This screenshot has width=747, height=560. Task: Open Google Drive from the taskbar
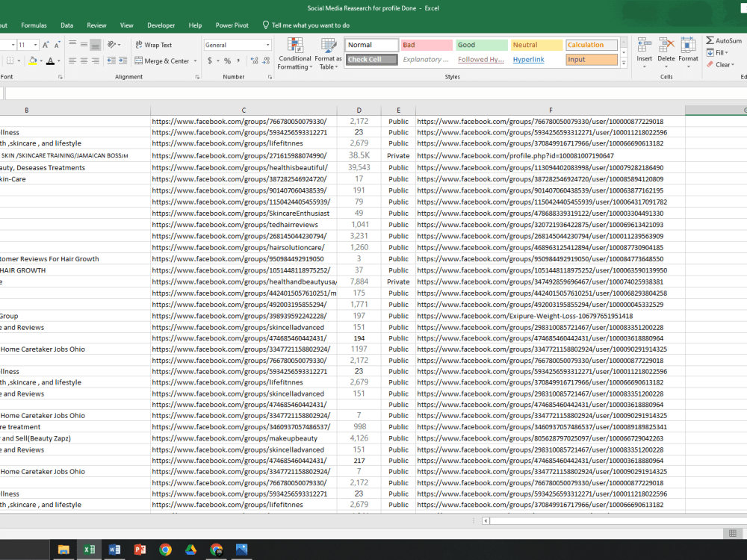tap(190, 550)
